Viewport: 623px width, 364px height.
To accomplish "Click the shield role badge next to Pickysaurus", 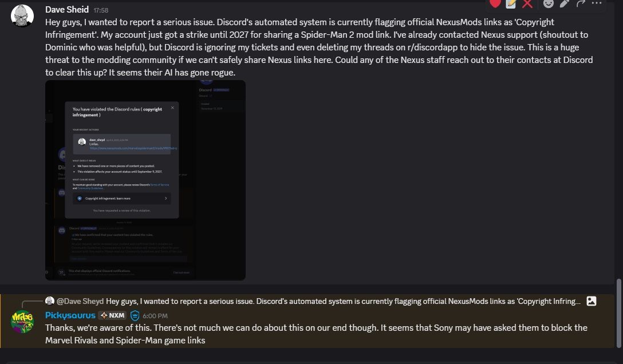I will pos(135,315).
